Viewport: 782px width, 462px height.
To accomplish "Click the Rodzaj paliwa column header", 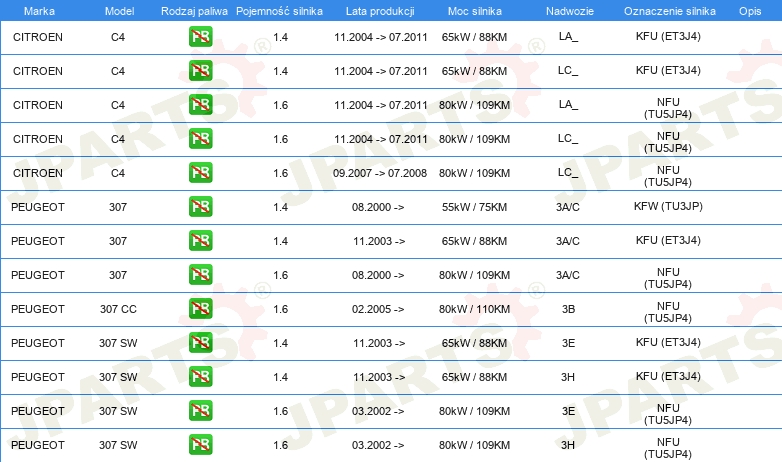I will (194, 11).
